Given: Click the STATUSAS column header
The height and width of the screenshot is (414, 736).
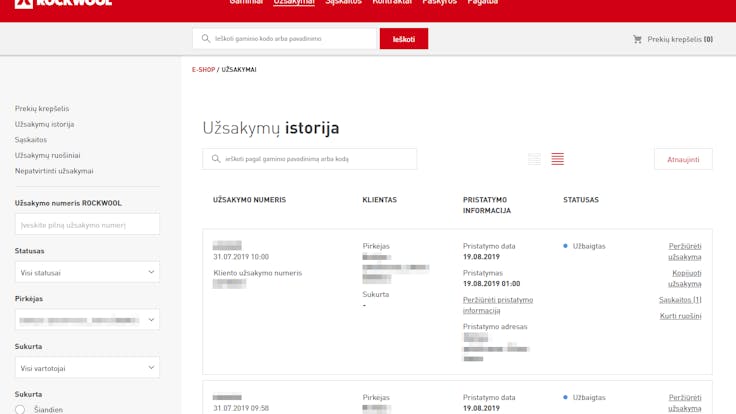Looking at the screenshot, I should [x=581, y=200].
